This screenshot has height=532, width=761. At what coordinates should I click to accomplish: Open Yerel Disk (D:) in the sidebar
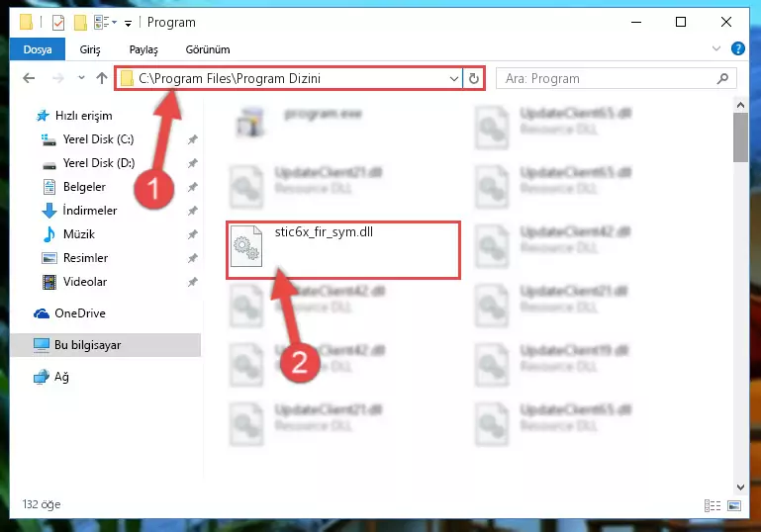coord(99,163)
